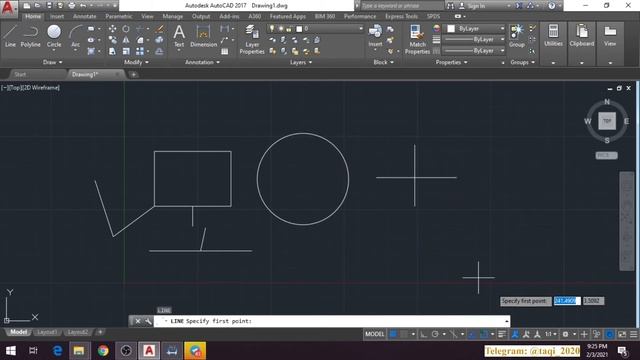
Task: Toggle snap mode in status bar
Action: coord(404,334)
